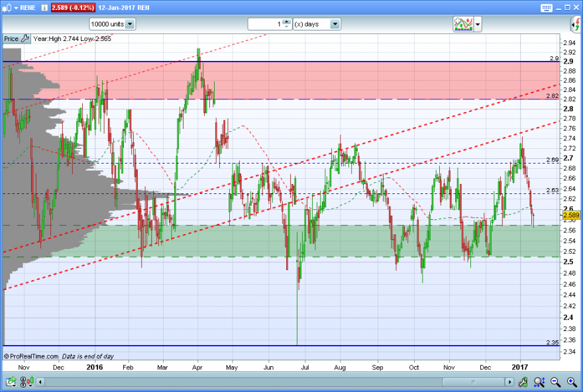
Task: Zoom out with the minus magnifier
Action: click(x=555, y=381)
